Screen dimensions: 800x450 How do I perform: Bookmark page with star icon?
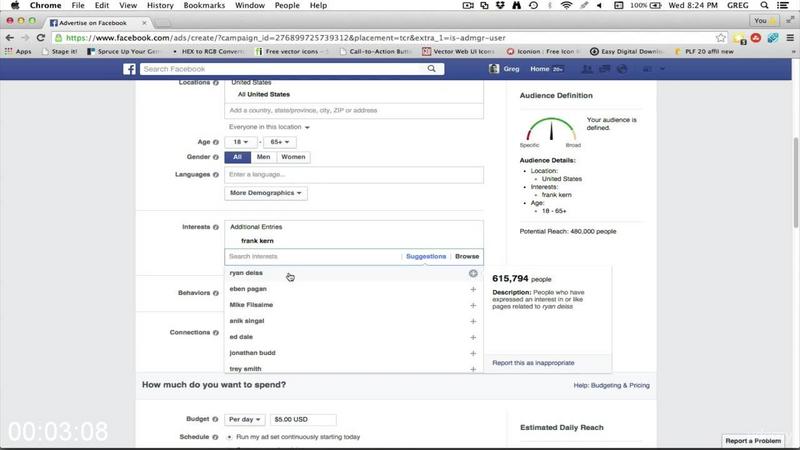720,38
